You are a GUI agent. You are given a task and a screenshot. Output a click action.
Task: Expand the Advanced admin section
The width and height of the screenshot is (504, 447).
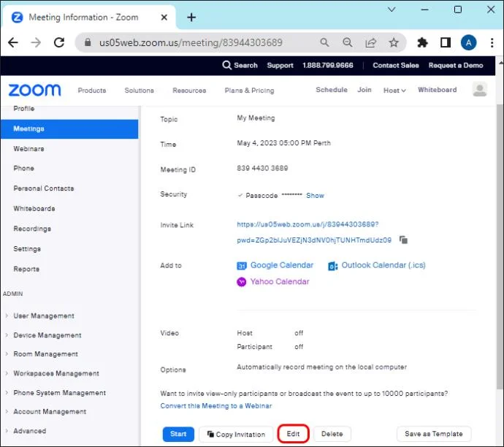(29, 431)
